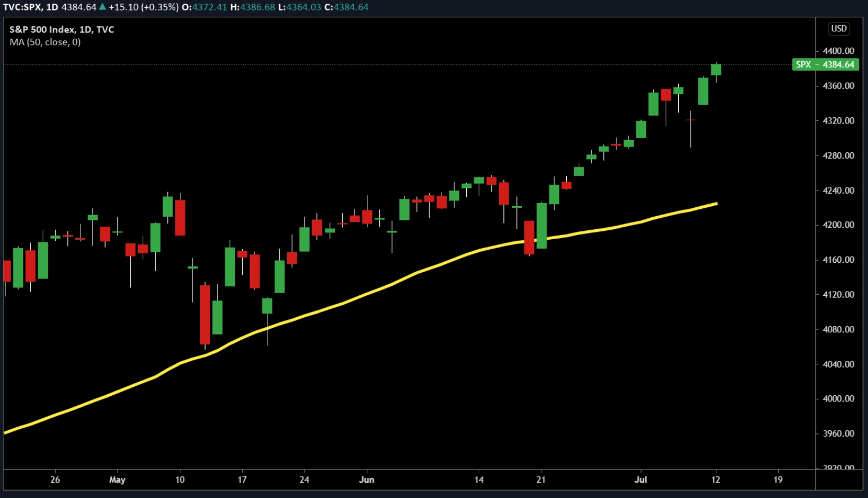Click the 4080.00 price axis label
The height and width of the screenshot is (498, 868).
tap(838, 329)
